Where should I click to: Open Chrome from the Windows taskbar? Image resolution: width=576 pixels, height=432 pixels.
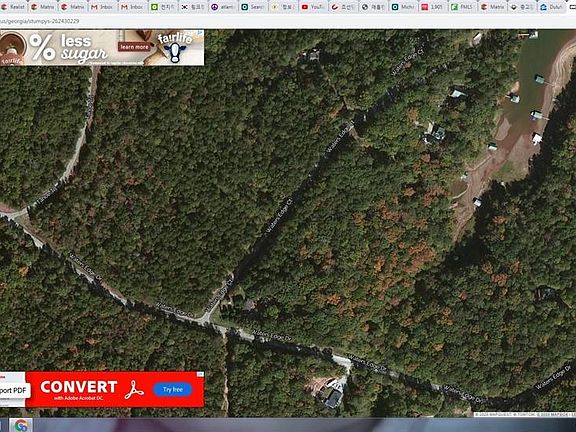(21, 425)
